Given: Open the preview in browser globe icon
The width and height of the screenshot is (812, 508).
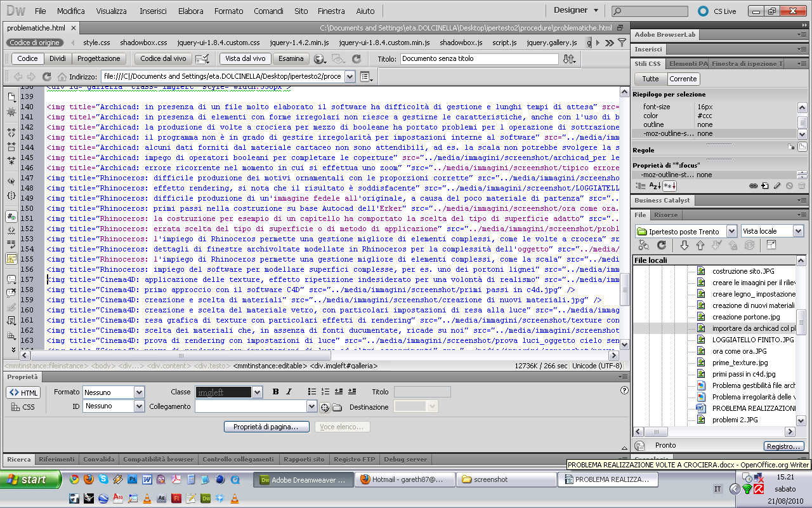Looking at the screenshot, I should tap(320, 58).
